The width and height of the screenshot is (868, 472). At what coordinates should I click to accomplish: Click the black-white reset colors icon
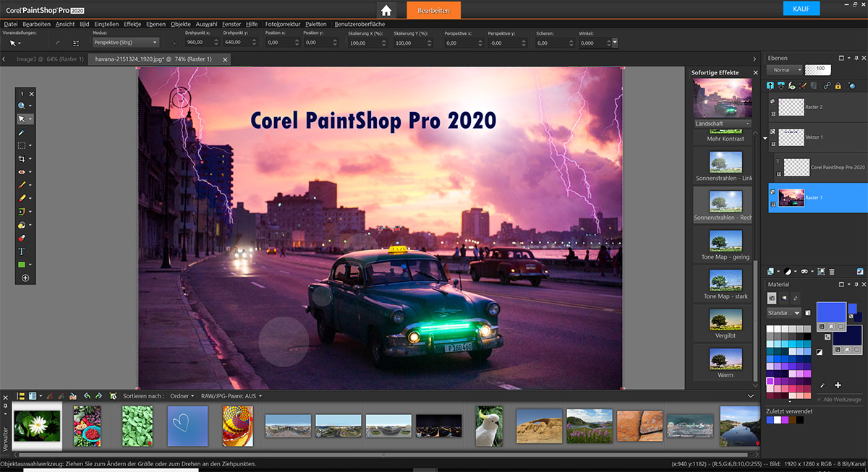(820, 352)
